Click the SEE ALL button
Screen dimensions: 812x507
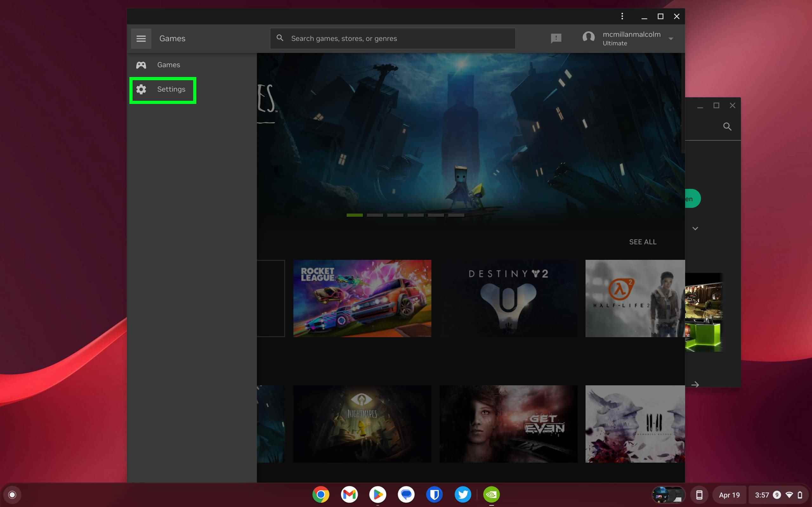point(643,241)
